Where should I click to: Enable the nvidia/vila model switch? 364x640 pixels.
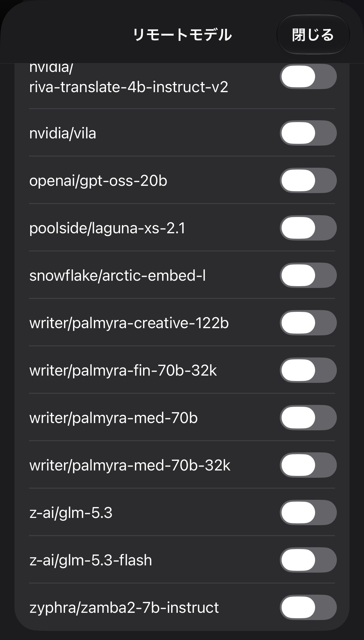tap(308, 133)
